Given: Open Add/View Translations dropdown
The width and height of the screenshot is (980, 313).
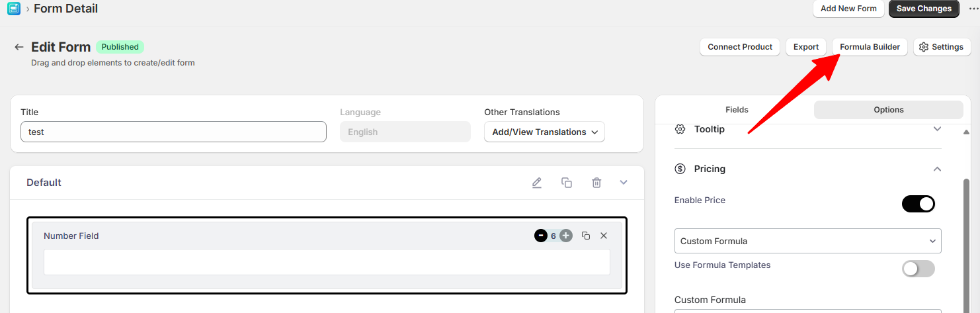Looking at the screenshot, I should tap(544, 132).
